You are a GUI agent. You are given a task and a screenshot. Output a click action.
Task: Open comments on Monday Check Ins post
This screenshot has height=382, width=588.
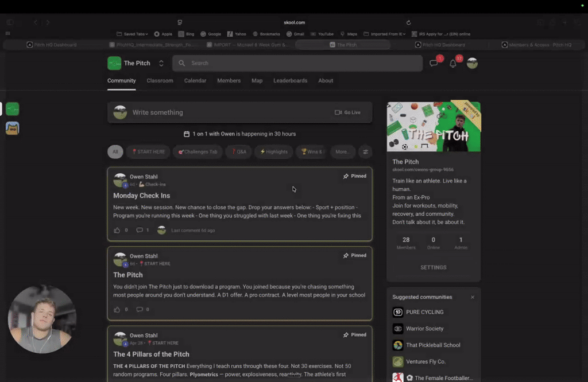pos(140,230)
